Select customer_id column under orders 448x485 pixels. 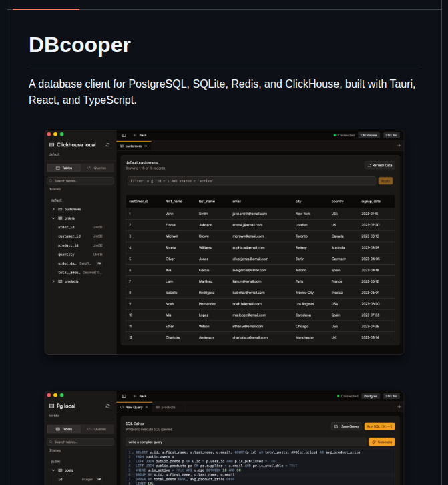pyautogui.click(x=80, y=236)
